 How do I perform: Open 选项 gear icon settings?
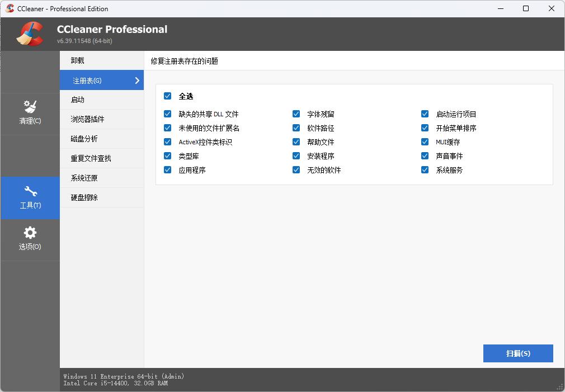(x=30, y=239)
